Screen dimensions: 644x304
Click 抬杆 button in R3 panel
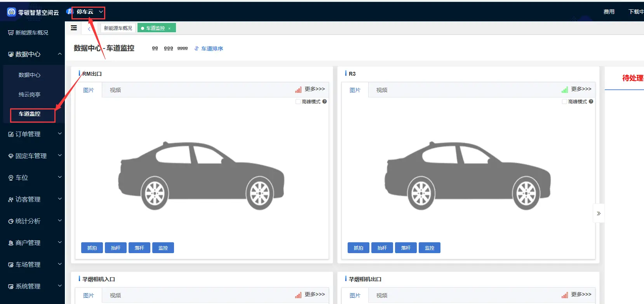[382, 248]
